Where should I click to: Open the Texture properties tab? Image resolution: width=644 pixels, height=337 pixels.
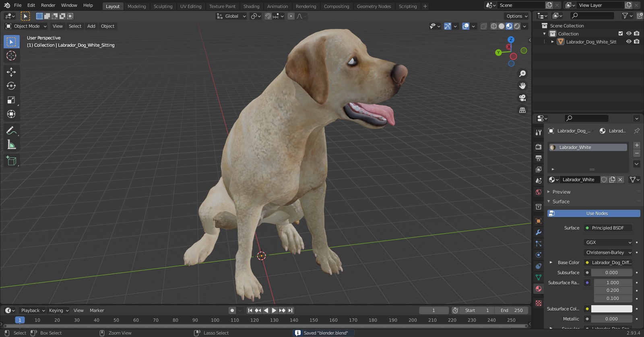(x=539, y=303)
